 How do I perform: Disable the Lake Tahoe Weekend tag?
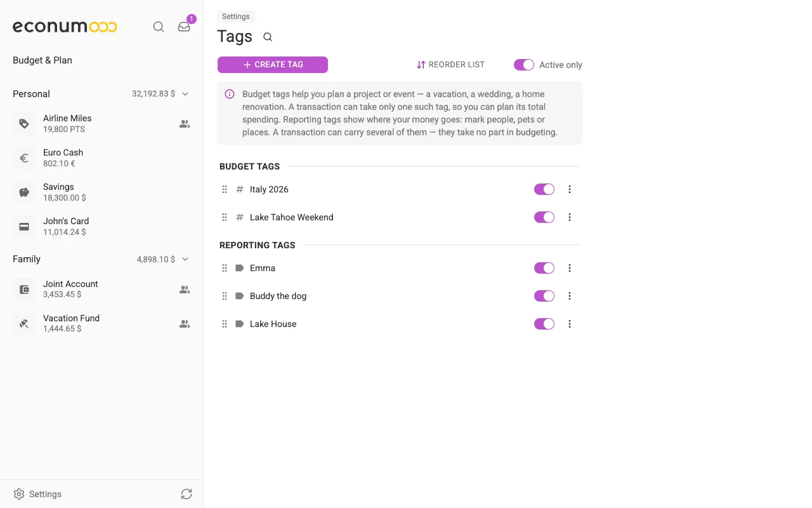point(544,217)
